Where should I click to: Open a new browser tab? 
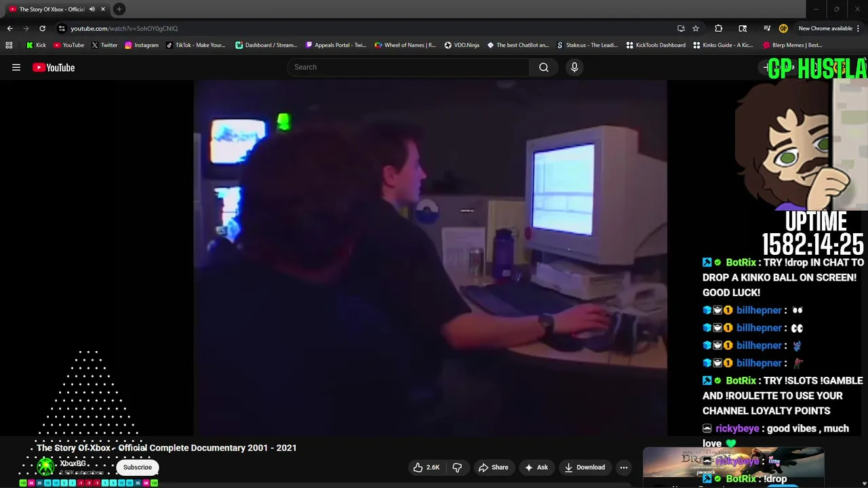click(119, 9)
